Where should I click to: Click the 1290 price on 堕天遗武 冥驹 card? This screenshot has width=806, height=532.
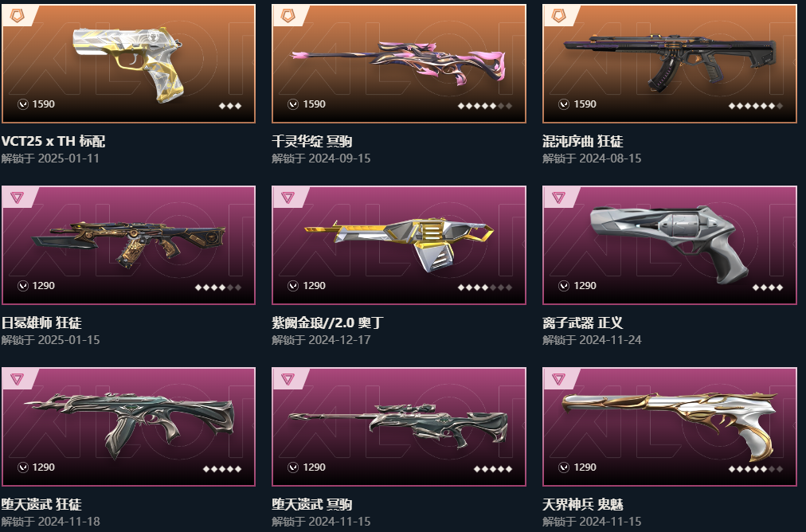pos(314,467)
